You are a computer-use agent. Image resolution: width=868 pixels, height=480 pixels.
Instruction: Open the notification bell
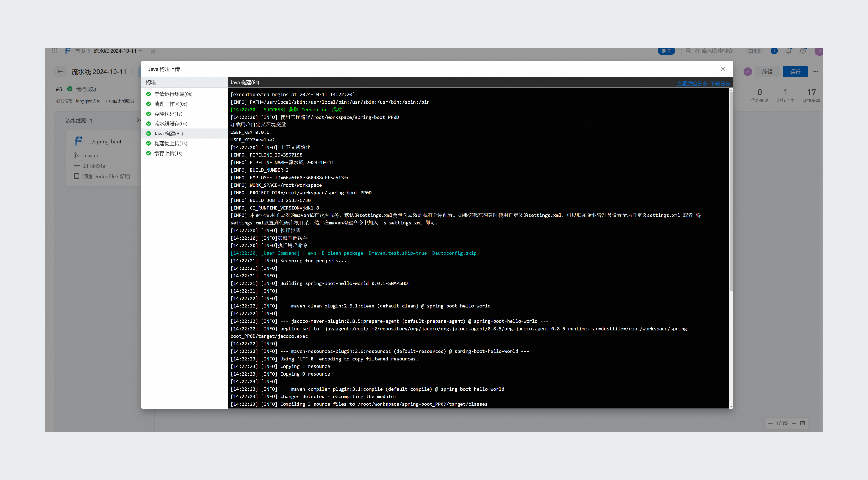(x=789, y=51)
